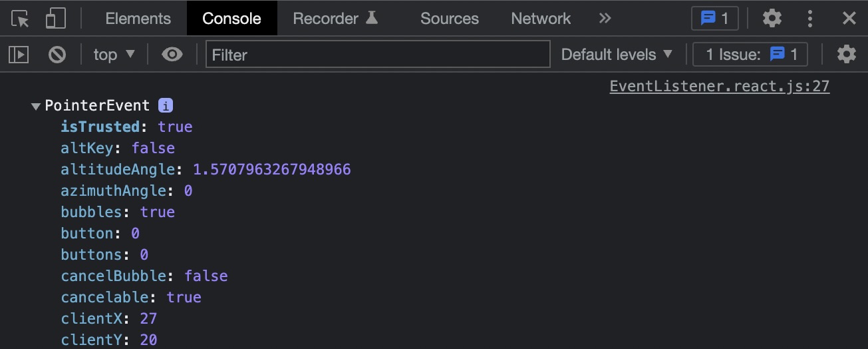The height and width of the screenshot is (349, 868).
Task: Activate the inspect element picker icon
Action: [x=21, y=18]
